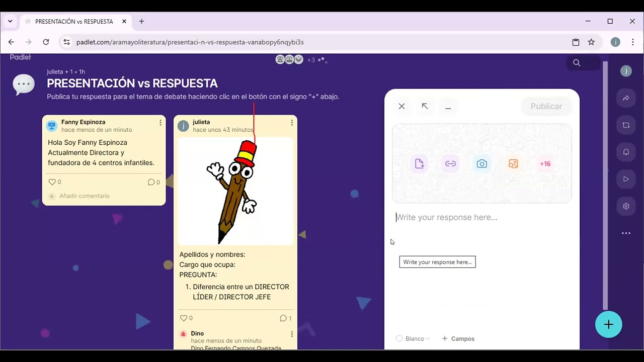Open the padlet search

point(577,63)
